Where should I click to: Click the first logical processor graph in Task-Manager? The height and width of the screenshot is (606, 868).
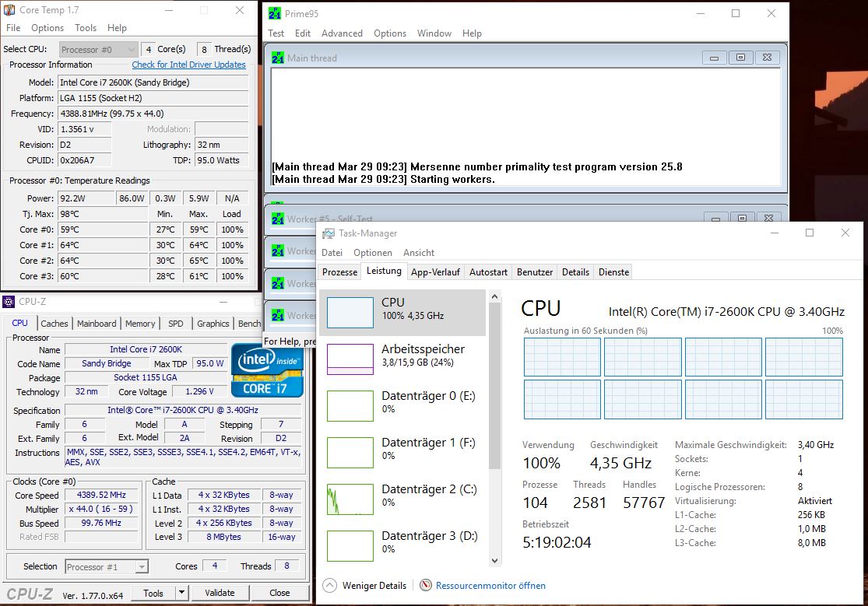click(x=562, y=357)
